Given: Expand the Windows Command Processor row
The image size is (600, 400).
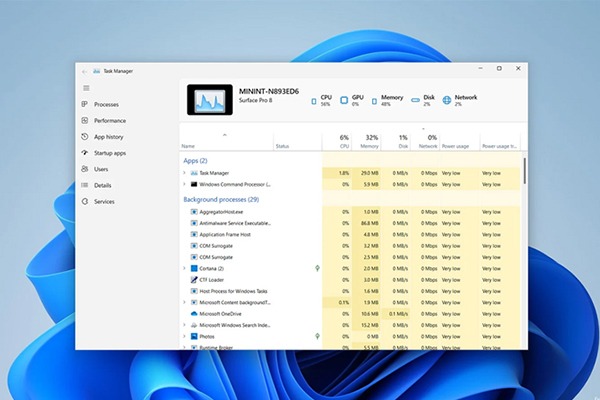Looking at the screenshot, I should pyautogui.click(x=184, y=184).
